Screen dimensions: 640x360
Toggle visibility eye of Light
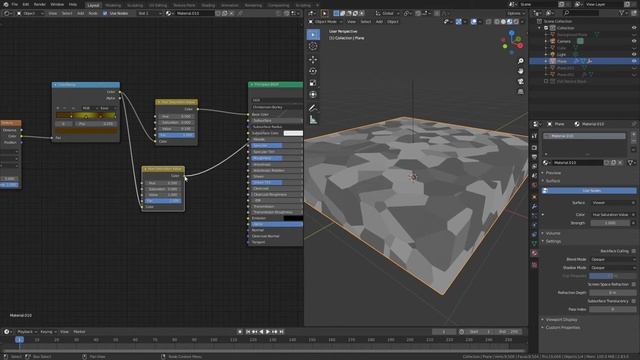[634, 54]
